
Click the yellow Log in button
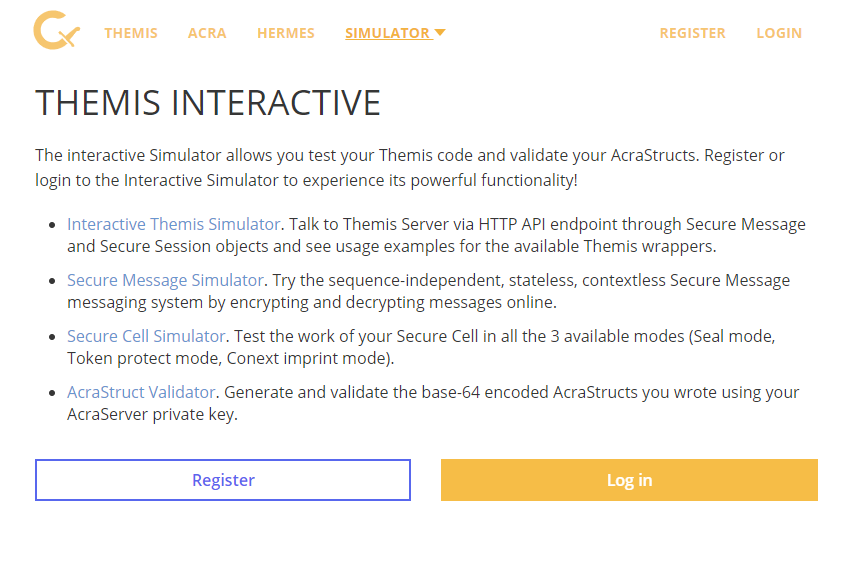tap(629, 480)
